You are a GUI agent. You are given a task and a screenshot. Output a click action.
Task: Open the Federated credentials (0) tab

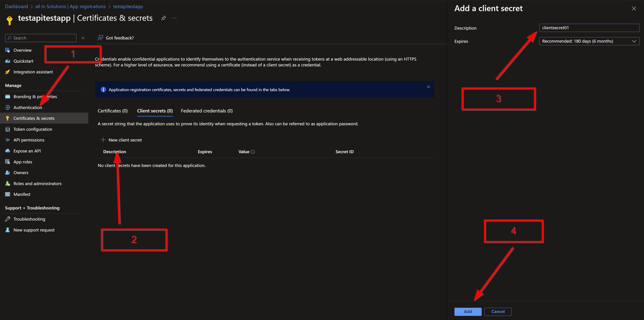tap(207, 111)
